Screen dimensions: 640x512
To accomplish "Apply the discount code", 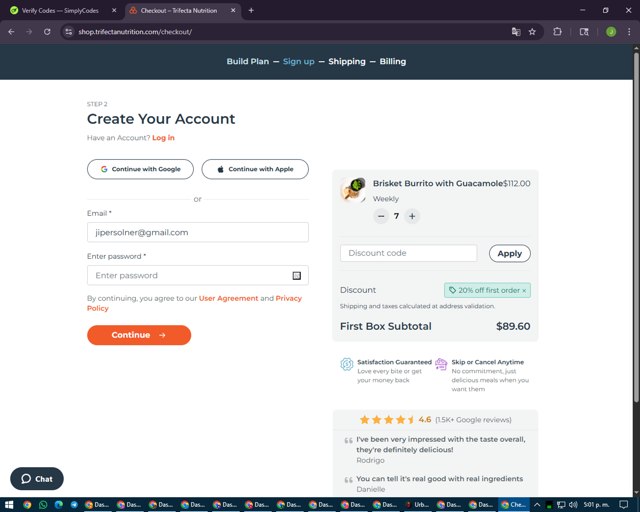I will coord(510,253).
